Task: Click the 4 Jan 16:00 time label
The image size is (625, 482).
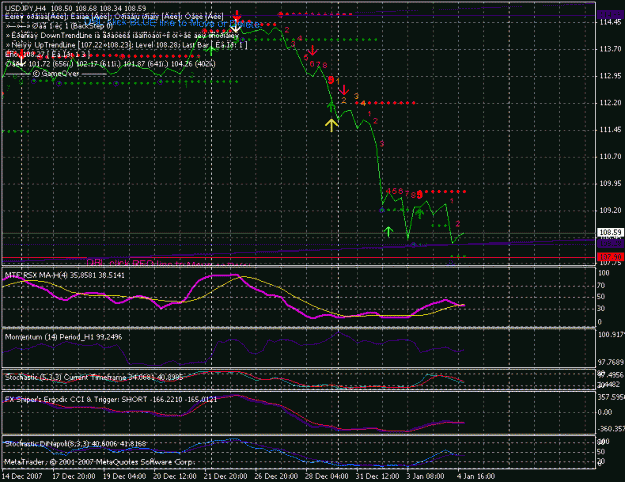Action: (476, 476)
